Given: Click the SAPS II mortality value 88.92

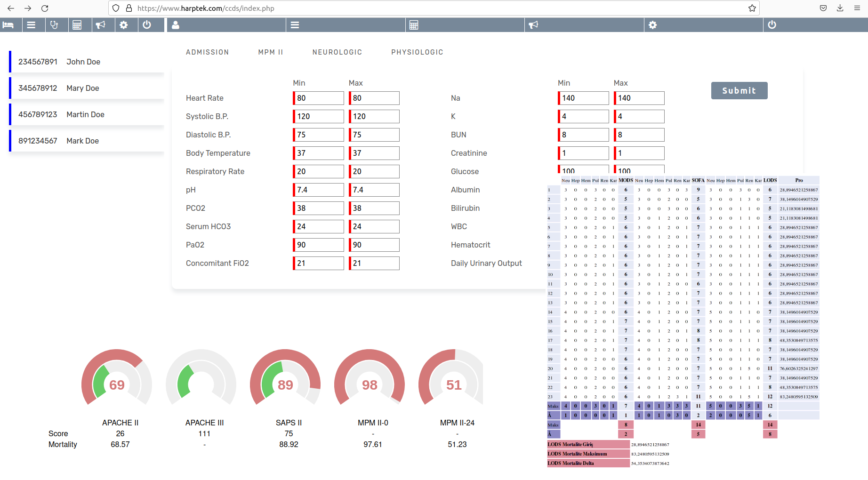Looking at the screenshot, I should coord(289,444).
